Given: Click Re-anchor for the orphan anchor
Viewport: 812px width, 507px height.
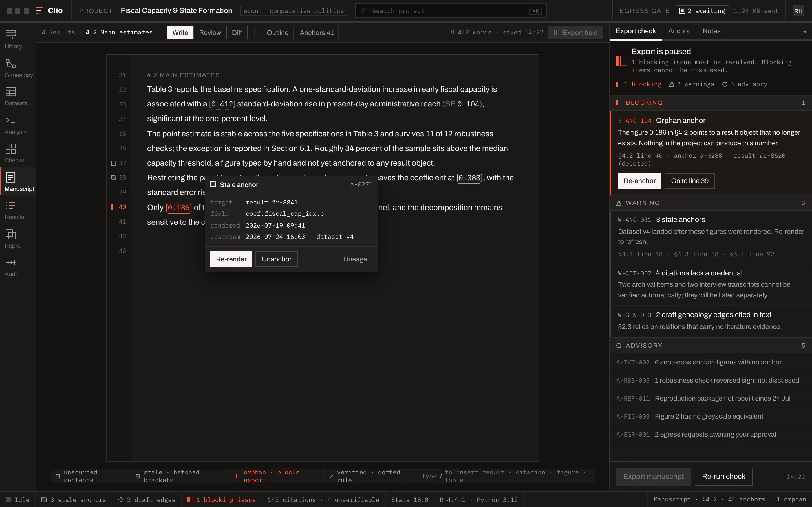Looking at the screenshot, I should click(639, 181).
